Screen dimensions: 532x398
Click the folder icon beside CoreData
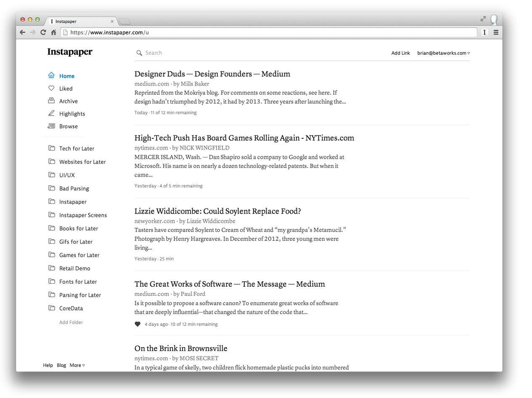[x=52, y=308]
